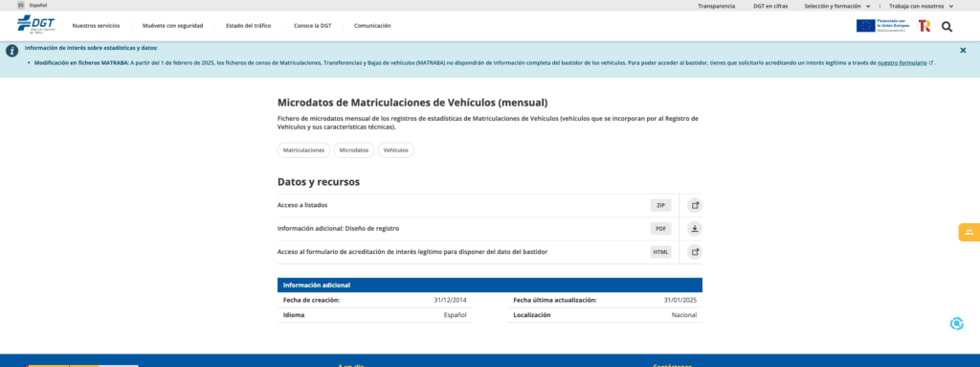The image size is (980, 367).
Task: Click the information circle icon in banner
Action: pos(11,51)
